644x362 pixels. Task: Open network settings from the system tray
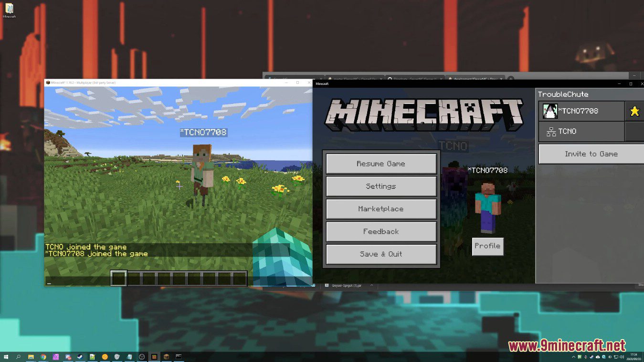click(x=616, y=357)
